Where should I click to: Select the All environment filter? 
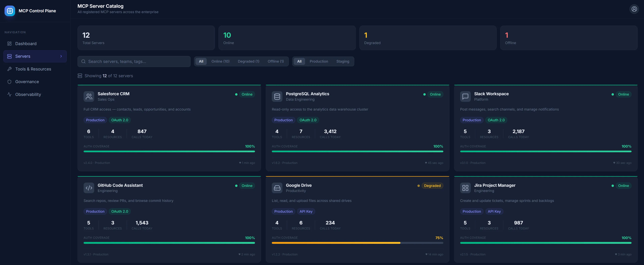pyautogui.click(x=299, y=62)
